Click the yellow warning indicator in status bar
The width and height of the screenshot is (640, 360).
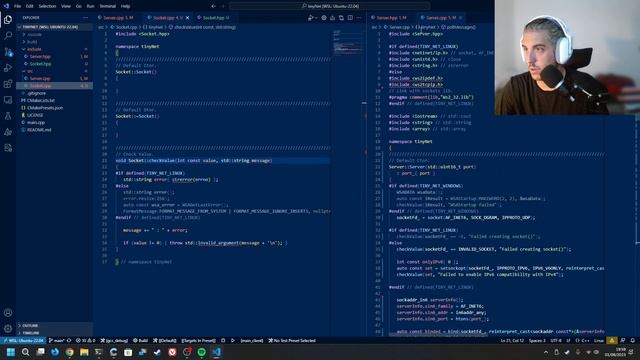[x=612, y=340]
